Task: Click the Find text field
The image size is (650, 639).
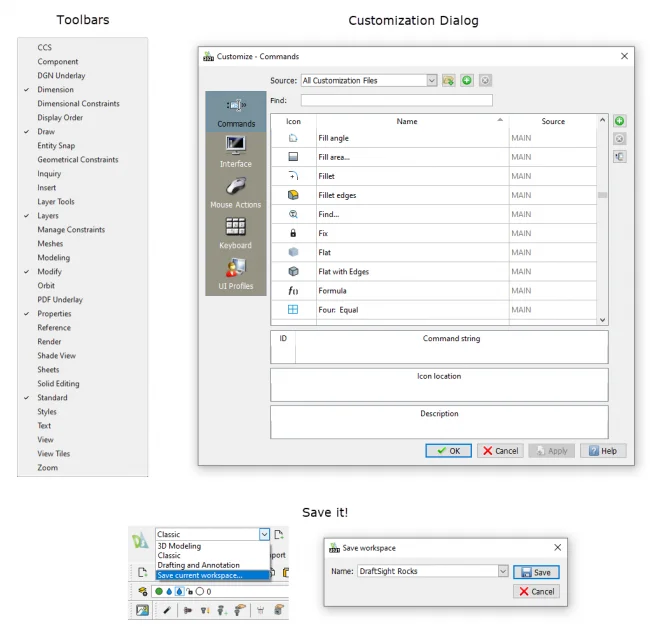Action: (396, 100)
